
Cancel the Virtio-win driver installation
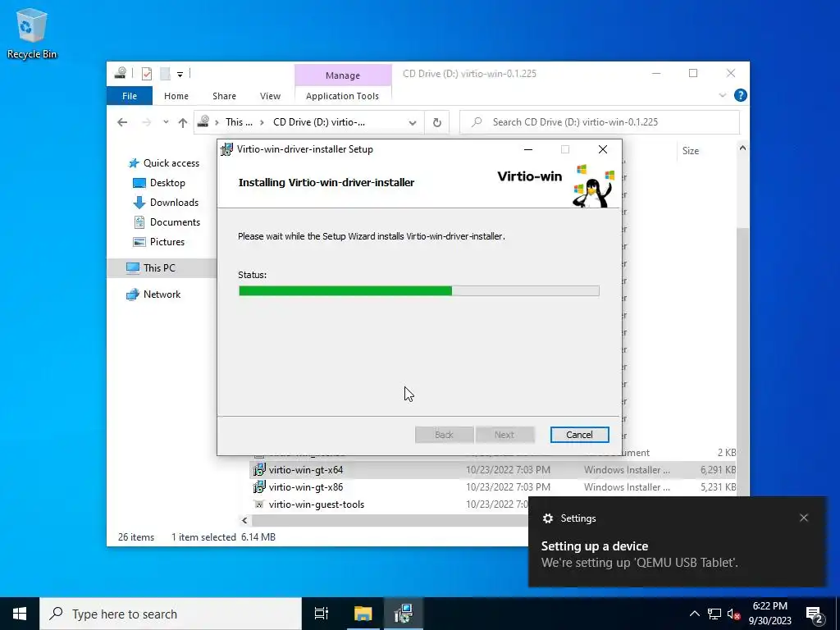point(579,435)
